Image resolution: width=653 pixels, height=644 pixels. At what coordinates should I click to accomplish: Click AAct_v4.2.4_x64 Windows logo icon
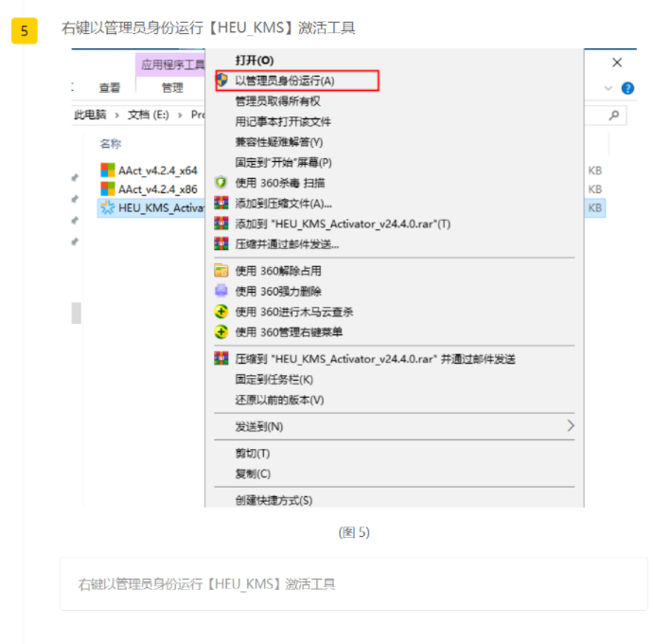[x=108, y=170]
